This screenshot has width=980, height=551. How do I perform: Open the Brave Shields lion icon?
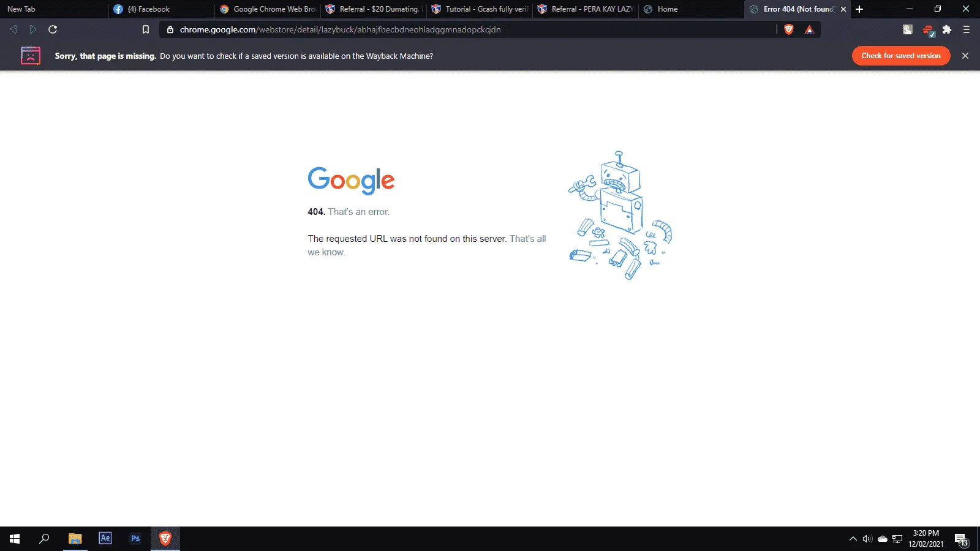[789, 29]
